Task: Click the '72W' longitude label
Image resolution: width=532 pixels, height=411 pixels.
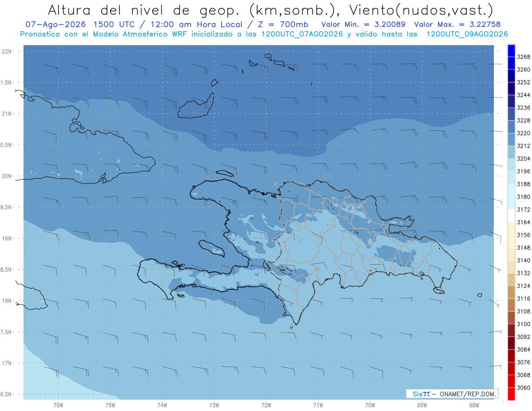Action: click(266, 405)
